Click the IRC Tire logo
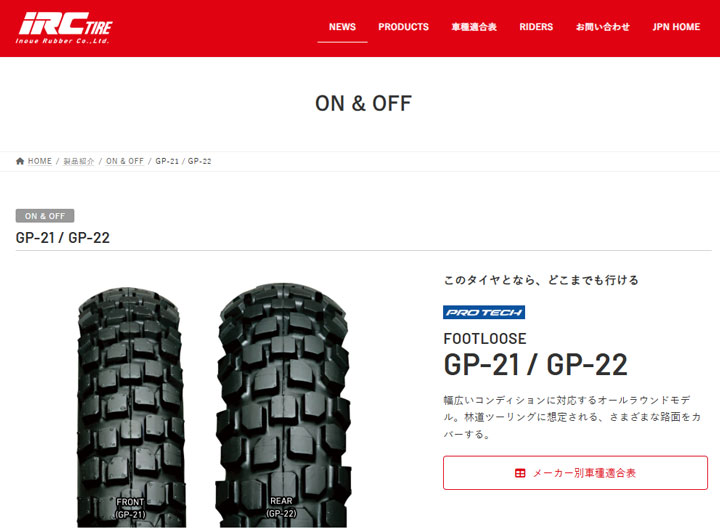The height and width of the screenshot is (528, 720). [x=64, y=27]
